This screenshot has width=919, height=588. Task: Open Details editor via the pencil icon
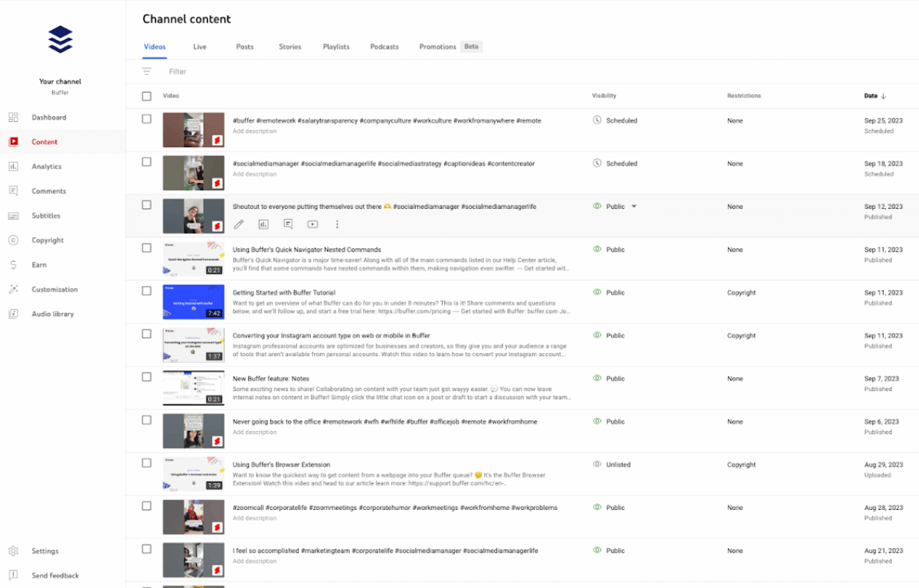click(x=238, y=224)
